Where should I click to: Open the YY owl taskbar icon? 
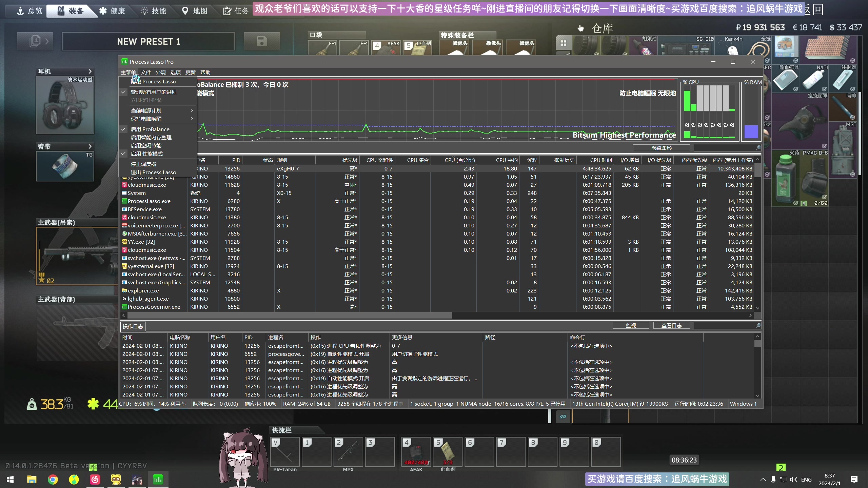point(116,479)
